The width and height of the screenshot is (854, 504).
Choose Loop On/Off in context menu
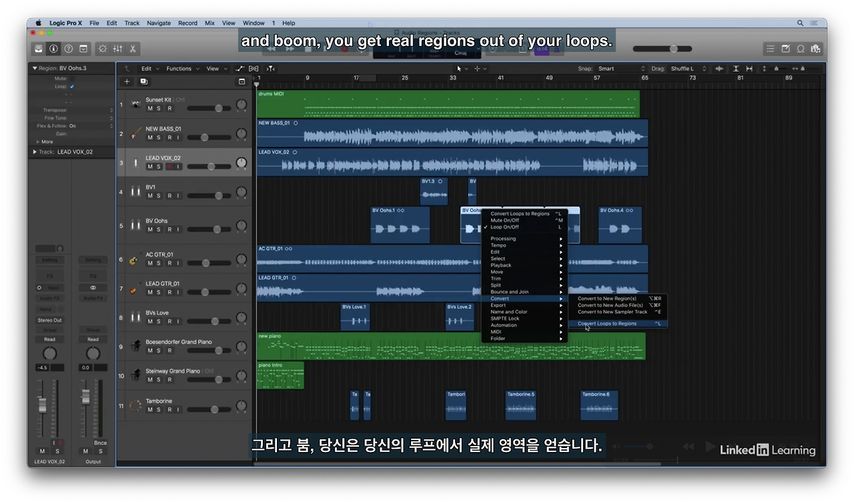click(x=525, y=227)
